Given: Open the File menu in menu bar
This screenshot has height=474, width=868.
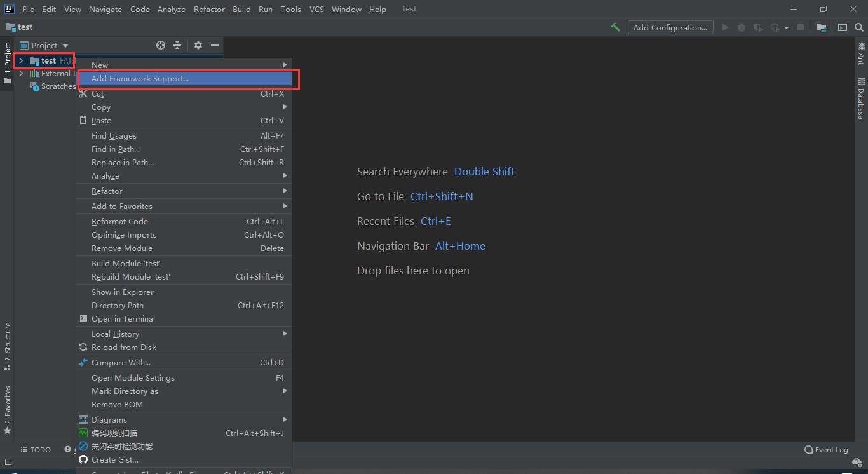Looking at the screenshot, I should click(28, 9).
